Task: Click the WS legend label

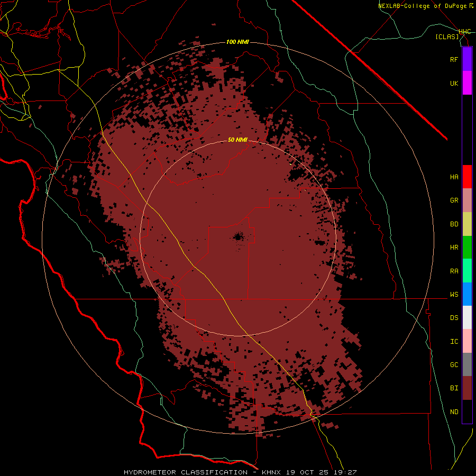Action: coord(454,295)
